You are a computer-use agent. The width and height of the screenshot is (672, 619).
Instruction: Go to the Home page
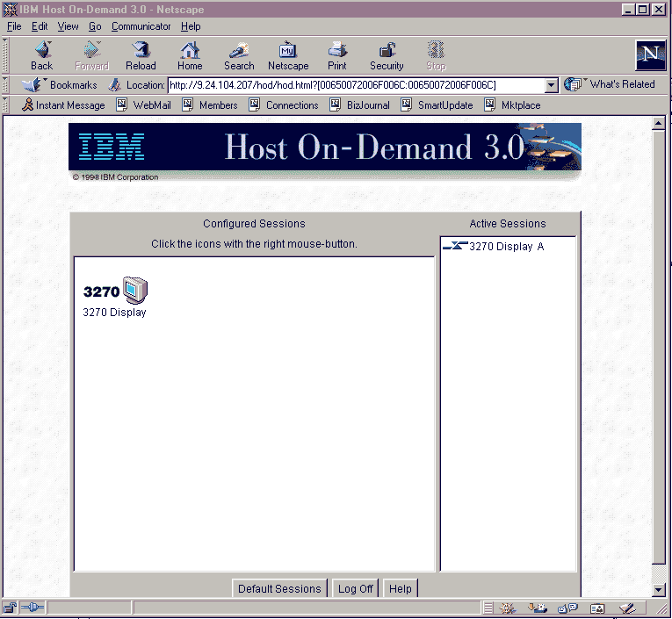pyautogui.click(x=190, y=55)
